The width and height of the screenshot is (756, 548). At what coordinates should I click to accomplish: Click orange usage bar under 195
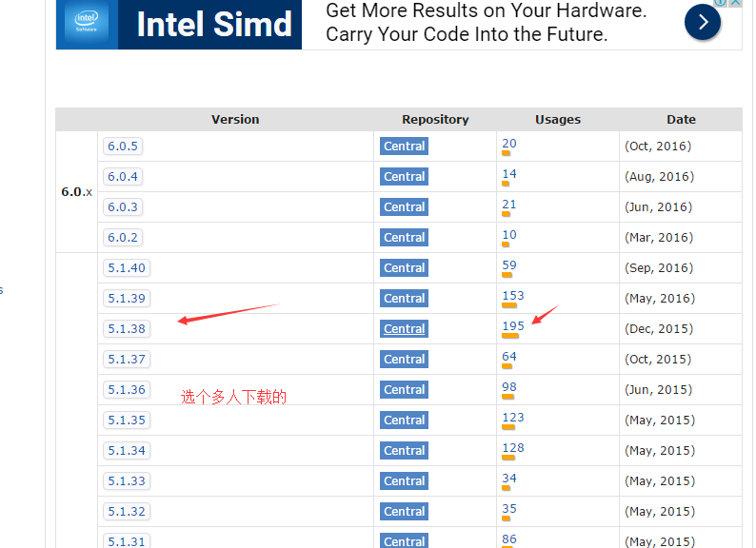pyautogui.click(x=510, y=336)
